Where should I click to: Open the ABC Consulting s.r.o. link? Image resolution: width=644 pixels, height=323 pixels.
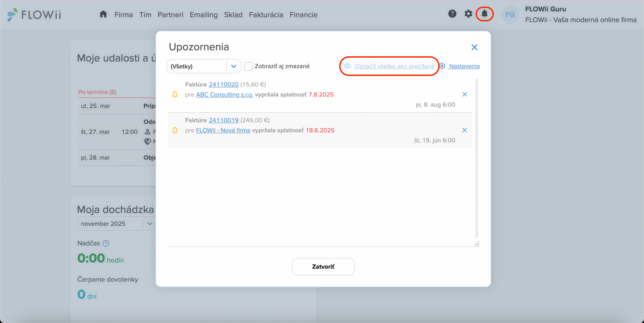[224, 95]
